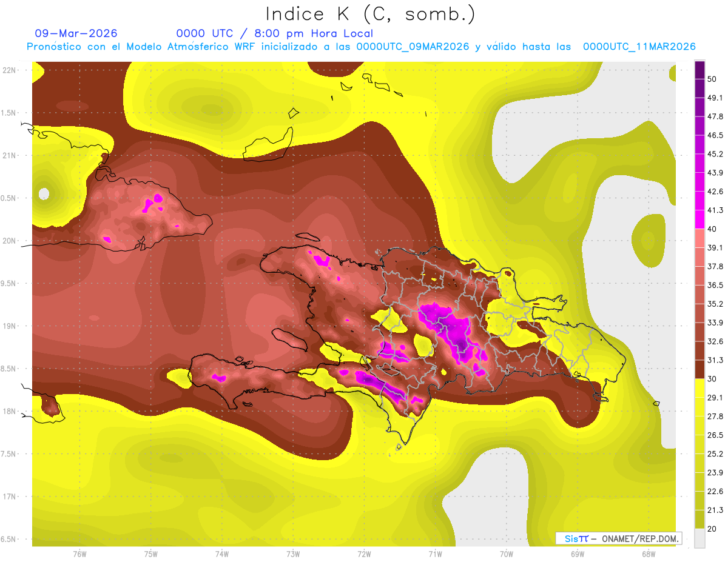Screen dimensions: 728x562
Task: Click the '74W' longitude label
Action: (x=221, y=554)
